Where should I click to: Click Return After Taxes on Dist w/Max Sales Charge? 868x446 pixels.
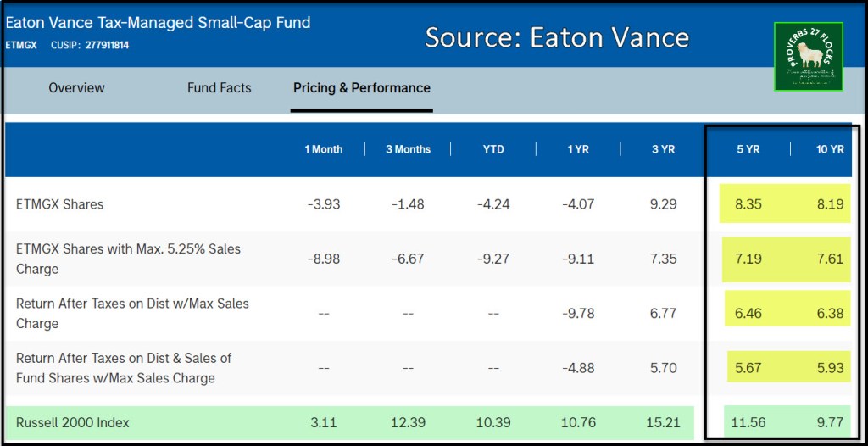[132, 313]
